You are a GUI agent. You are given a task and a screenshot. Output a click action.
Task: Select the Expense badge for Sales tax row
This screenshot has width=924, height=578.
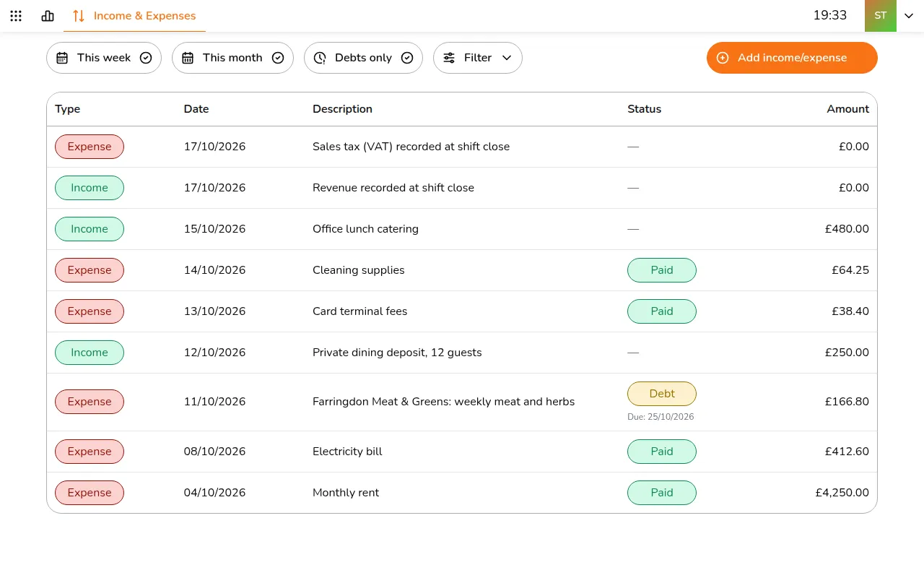(90, 147)
